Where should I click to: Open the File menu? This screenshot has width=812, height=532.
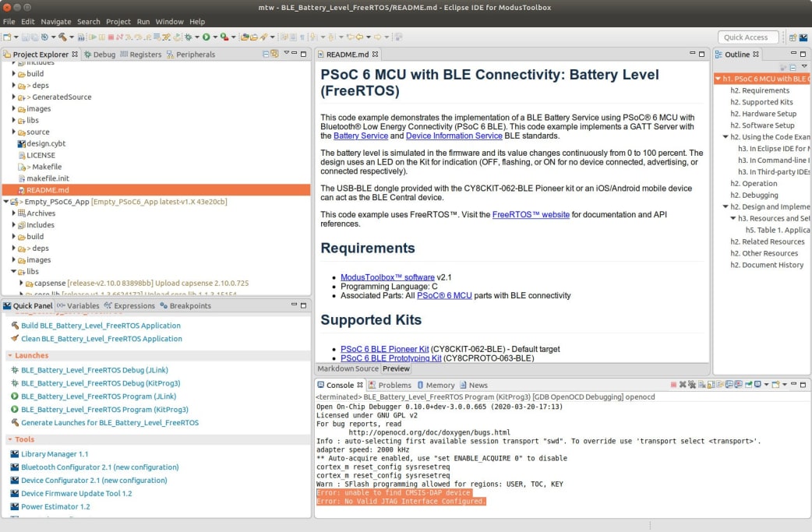click(9, 22)
